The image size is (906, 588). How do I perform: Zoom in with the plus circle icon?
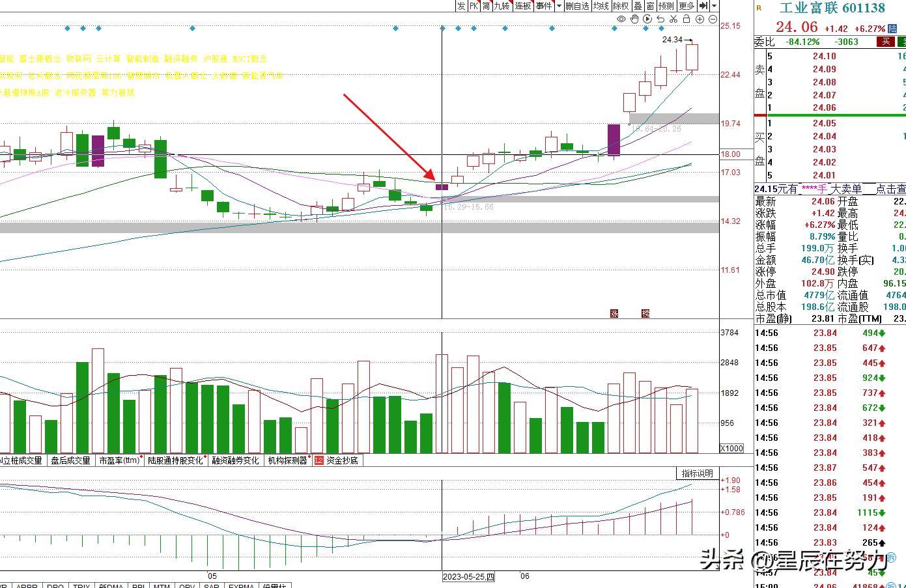pyautogui.click(x=700, y=20)
